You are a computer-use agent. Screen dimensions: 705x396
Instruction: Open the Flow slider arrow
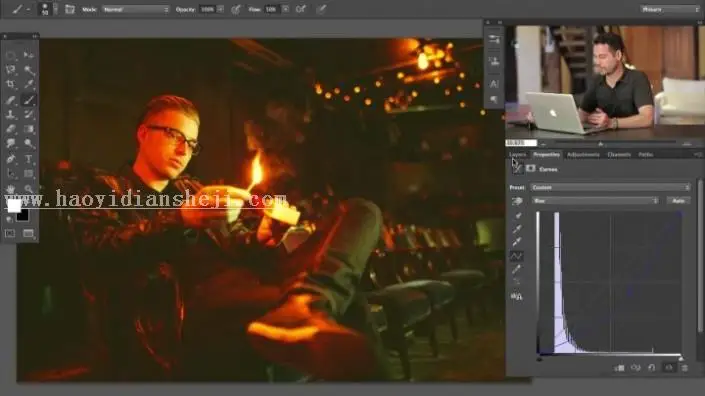pyautogui.click(x=285, y=9)
